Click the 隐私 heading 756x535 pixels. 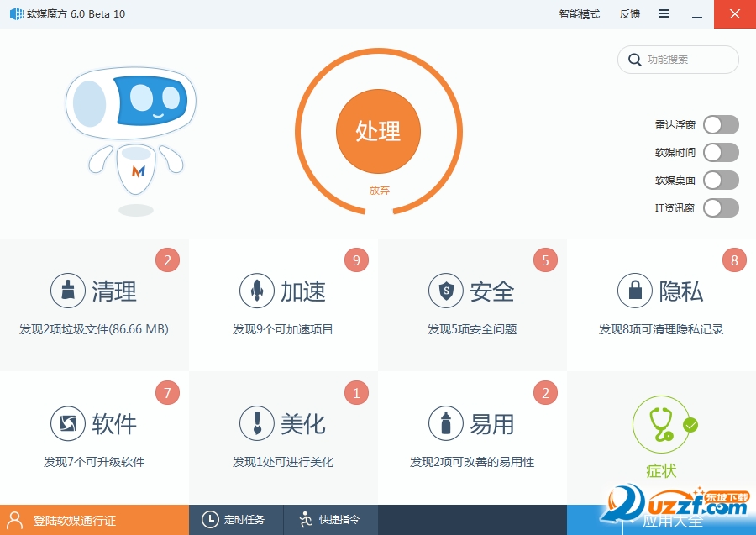681,291
